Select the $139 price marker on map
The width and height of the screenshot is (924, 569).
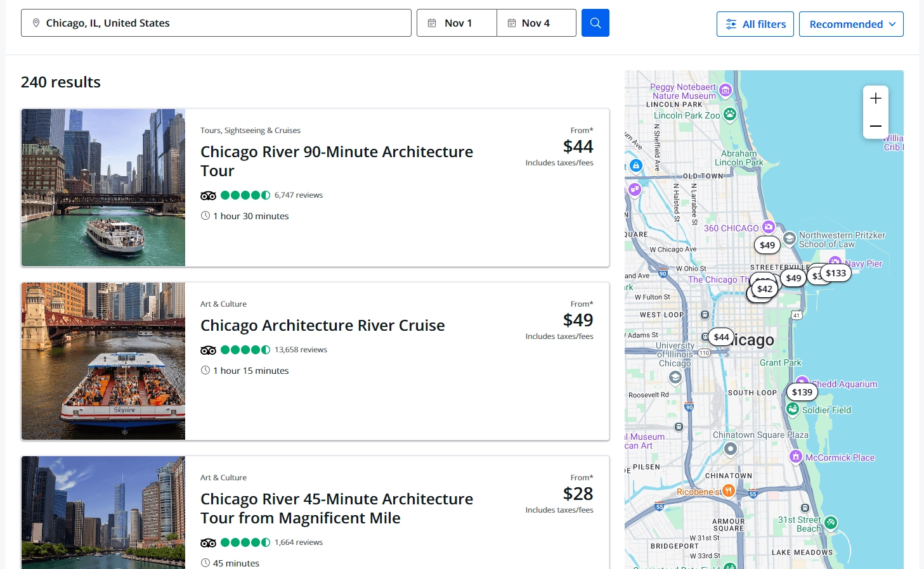802,392
